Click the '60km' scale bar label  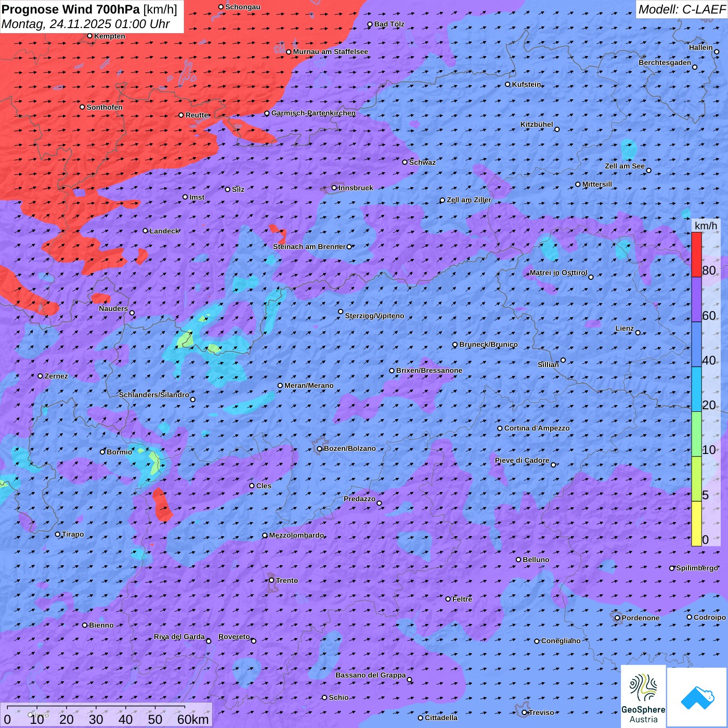[193, 719]
